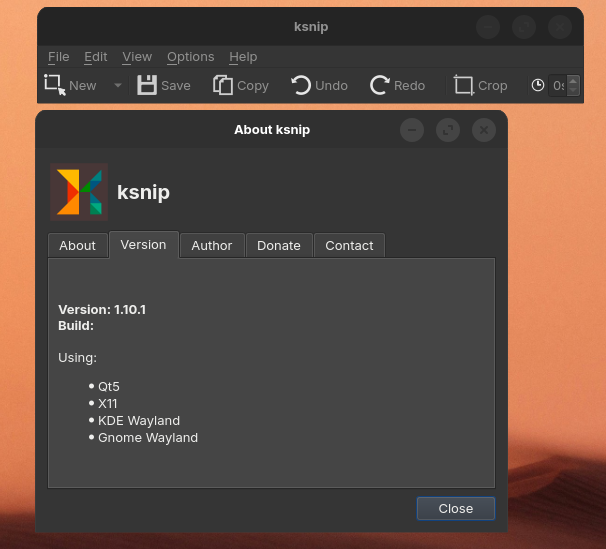Open the Donate tab
The height and width of the screenshot is (549, 606).
[x=279, y=246]
